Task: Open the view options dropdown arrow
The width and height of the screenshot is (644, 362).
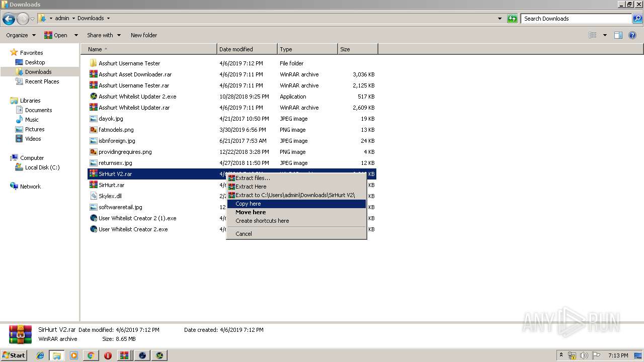Action: click(605, 35)
